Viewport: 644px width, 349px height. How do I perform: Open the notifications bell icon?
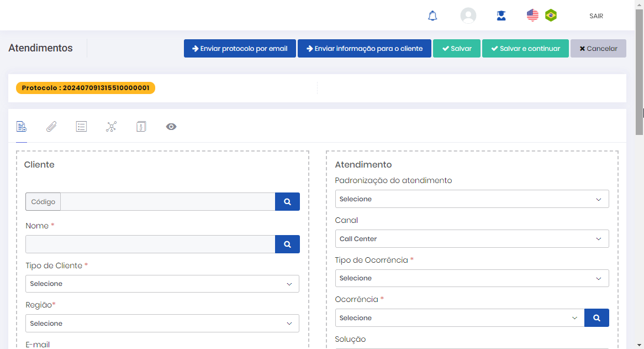tap(432, 16)
